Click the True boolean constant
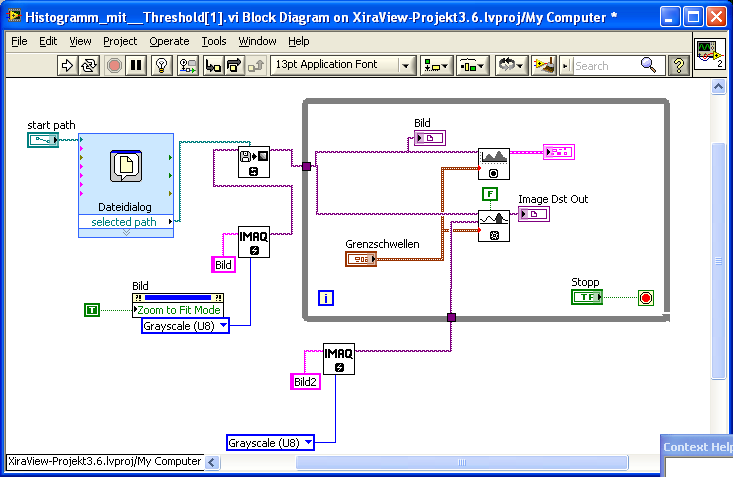Image resolution: width=733 pixels, height=477 pixels. click(x=92, y=310)
